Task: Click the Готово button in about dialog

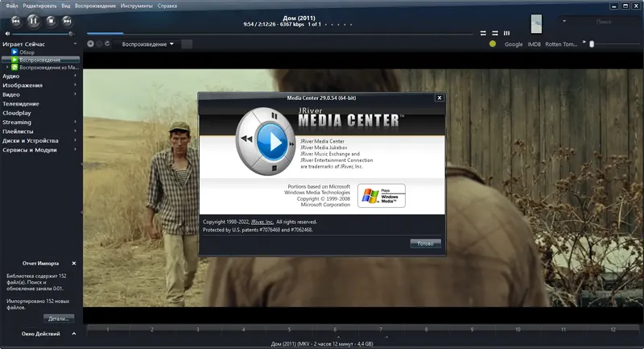Action: pyautogui.click(x=426, y=243)
